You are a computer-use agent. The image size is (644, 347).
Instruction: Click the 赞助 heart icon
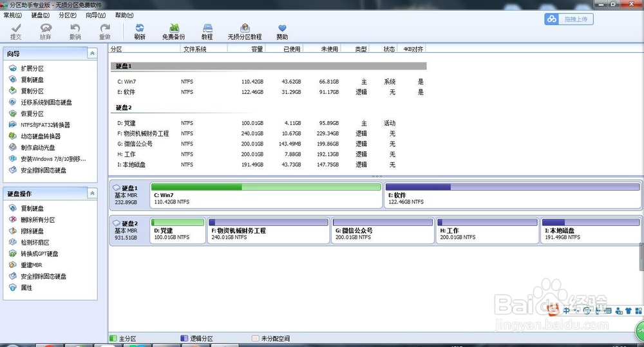pos(282,28)
